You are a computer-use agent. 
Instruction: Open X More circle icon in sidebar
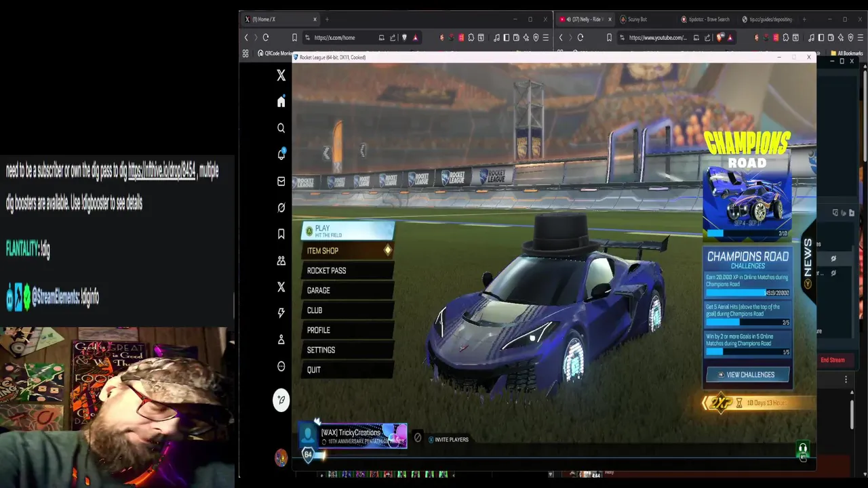(x=281, y=367)
